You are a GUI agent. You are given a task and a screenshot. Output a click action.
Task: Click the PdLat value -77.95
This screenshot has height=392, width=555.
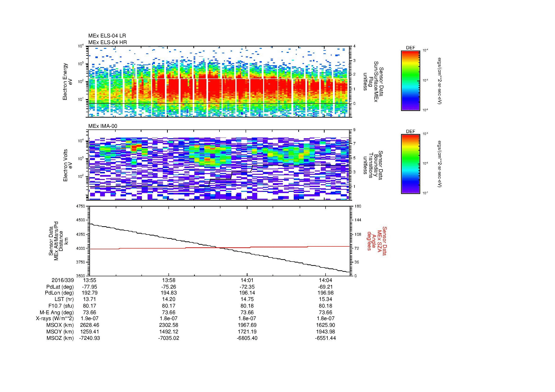click(90, 287)
